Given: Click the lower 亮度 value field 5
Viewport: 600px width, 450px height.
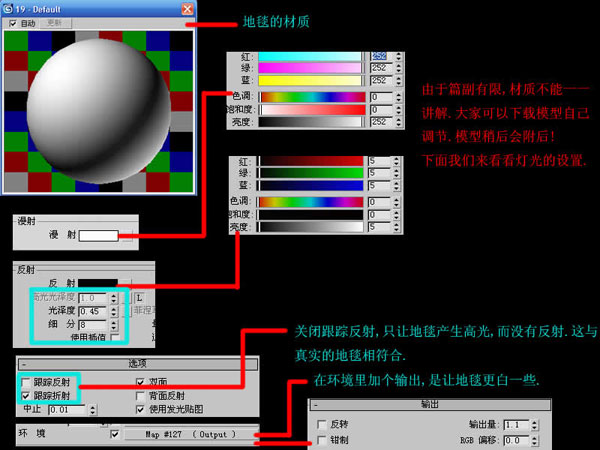Looking at the screenshot, I should point(380,227).
